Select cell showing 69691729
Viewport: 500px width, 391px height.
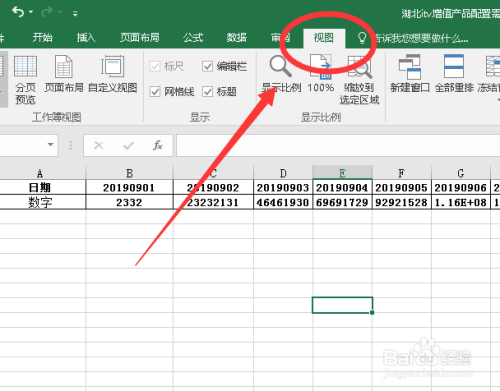pyautogui.click(x=342, y=202)
